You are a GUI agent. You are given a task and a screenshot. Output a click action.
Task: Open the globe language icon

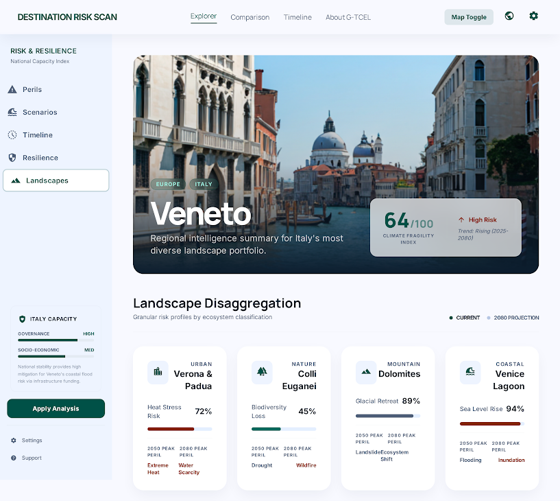tap(509, 16)
